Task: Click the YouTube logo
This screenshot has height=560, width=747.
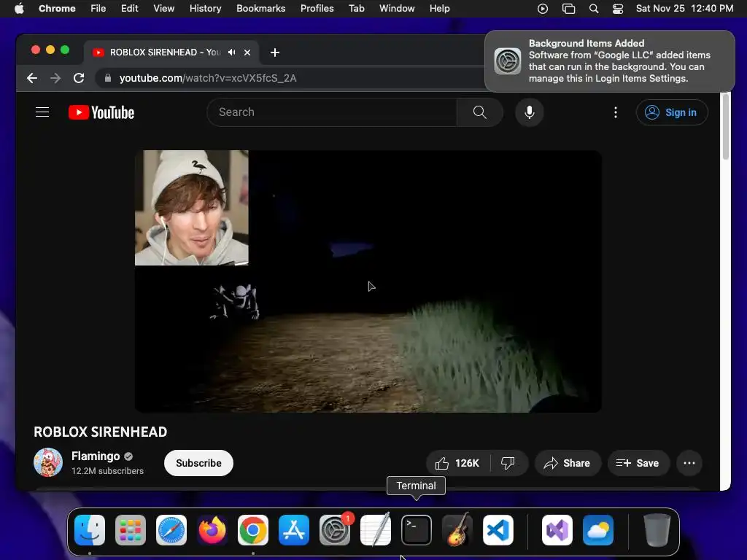Action: (x=101, y=112)
